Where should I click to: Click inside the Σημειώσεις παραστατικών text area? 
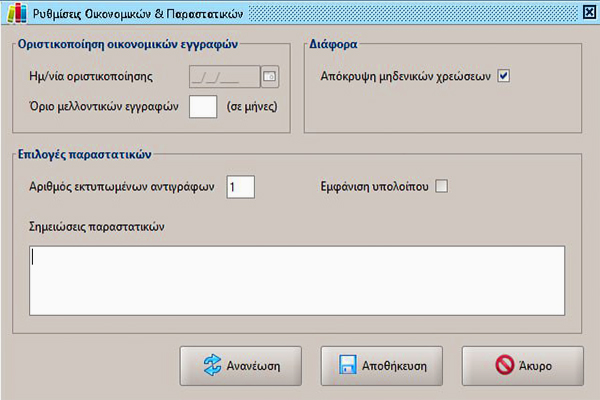pyautogui.click(x=298, y=280)
